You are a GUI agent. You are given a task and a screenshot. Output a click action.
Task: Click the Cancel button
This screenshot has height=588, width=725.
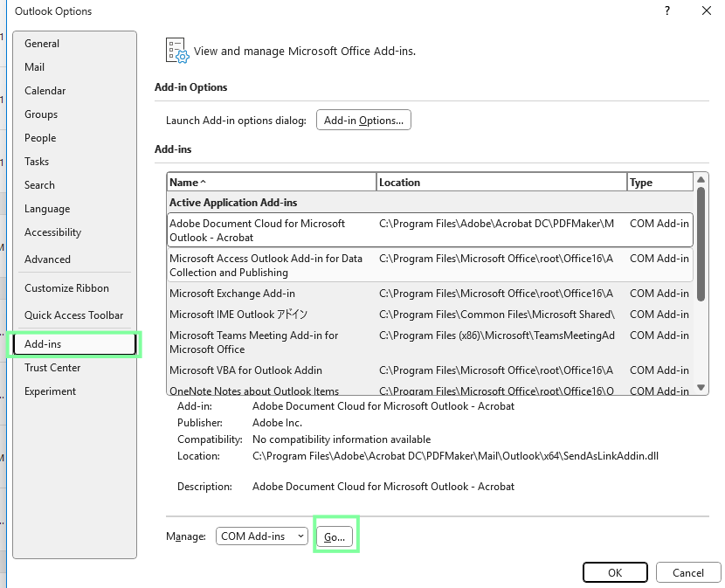[x=688, y=573]
